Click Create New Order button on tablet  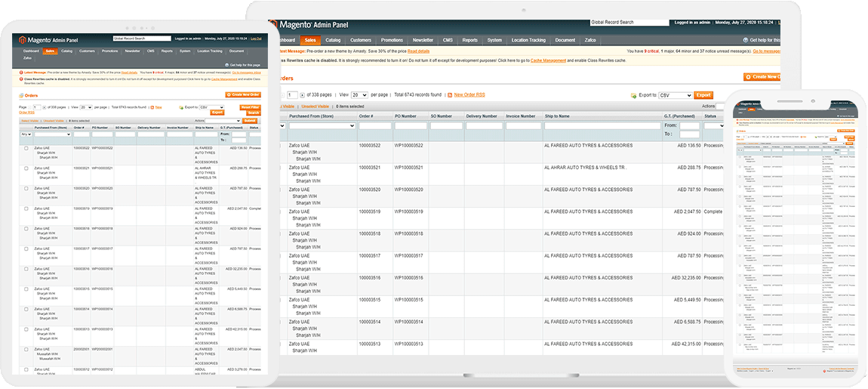[x=243, y=94]
